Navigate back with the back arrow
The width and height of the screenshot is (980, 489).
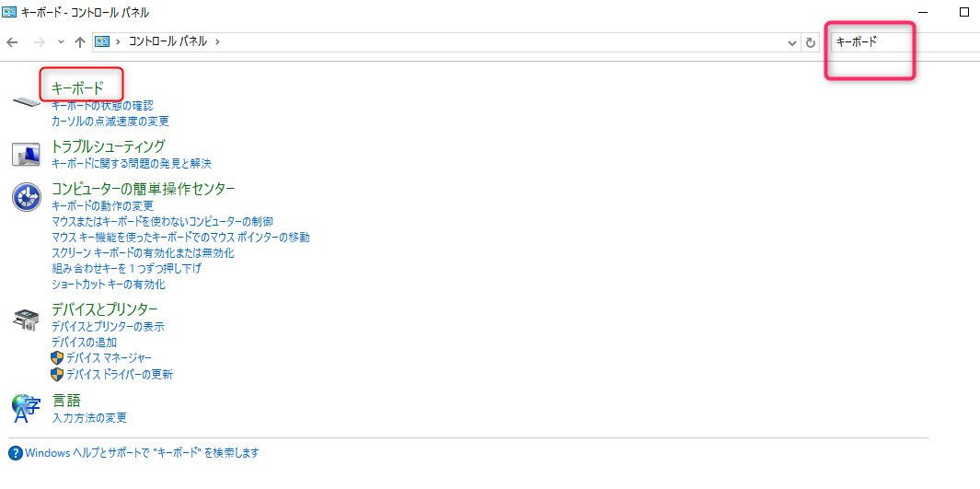click(13, 42)
